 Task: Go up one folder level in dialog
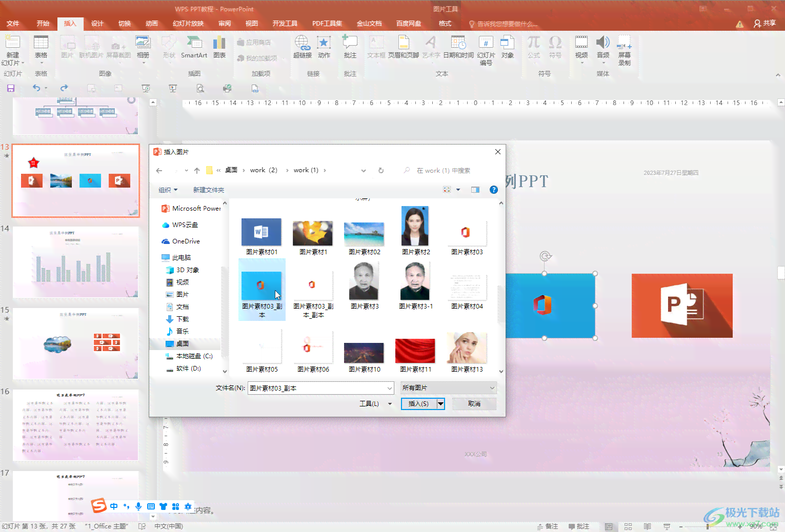(197, 171)
